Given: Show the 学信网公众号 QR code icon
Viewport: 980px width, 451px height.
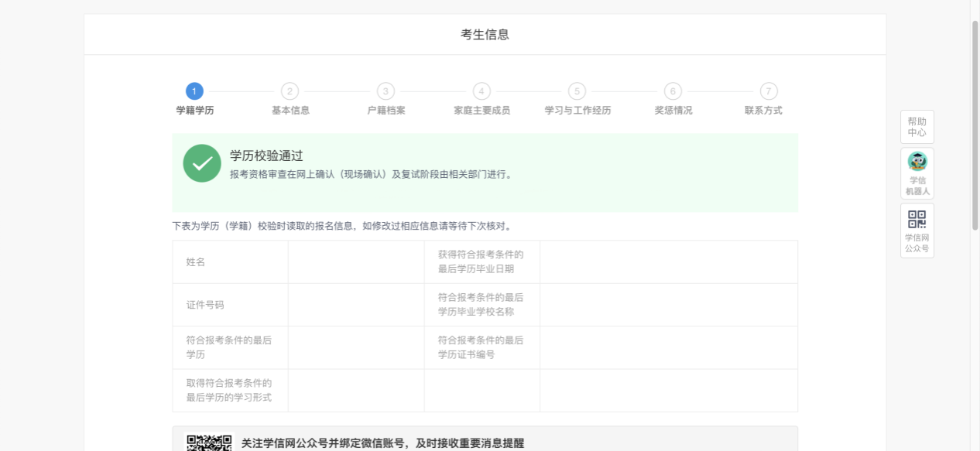Looking at the screenshot, I should coord(917,220).
